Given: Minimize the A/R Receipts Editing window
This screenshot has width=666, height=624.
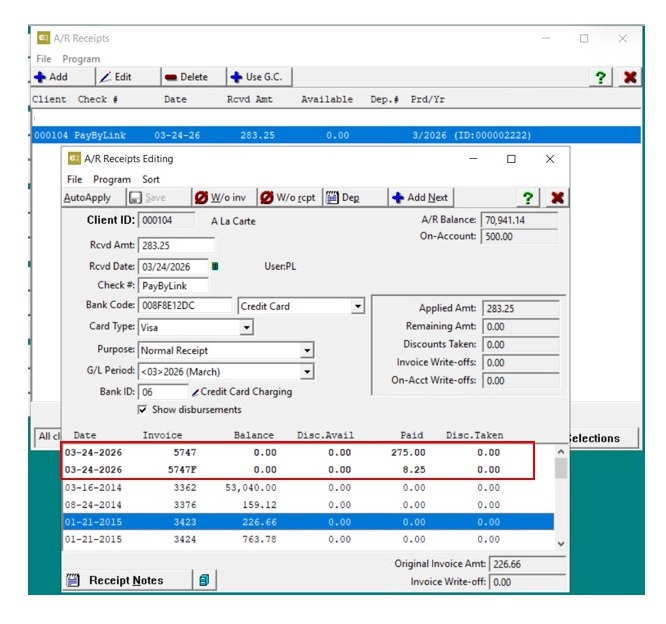Looking at the screenshot, I should (474, 159).
